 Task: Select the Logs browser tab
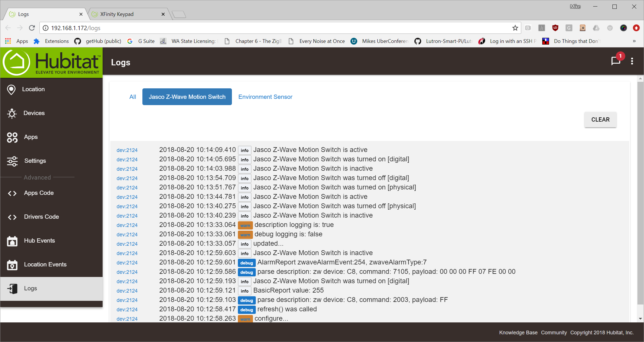click(46, 14)
